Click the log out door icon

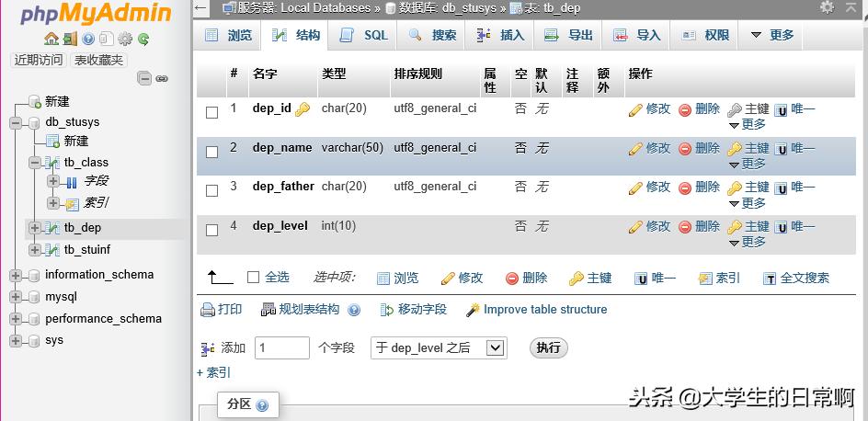[70, 39]
